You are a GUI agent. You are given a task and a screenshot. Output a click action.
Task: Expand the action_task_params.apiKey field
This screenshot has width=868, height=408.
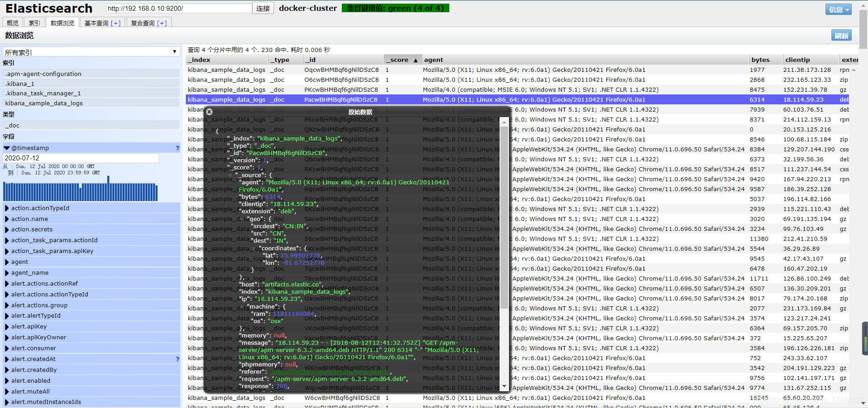[x=7, y=251]
